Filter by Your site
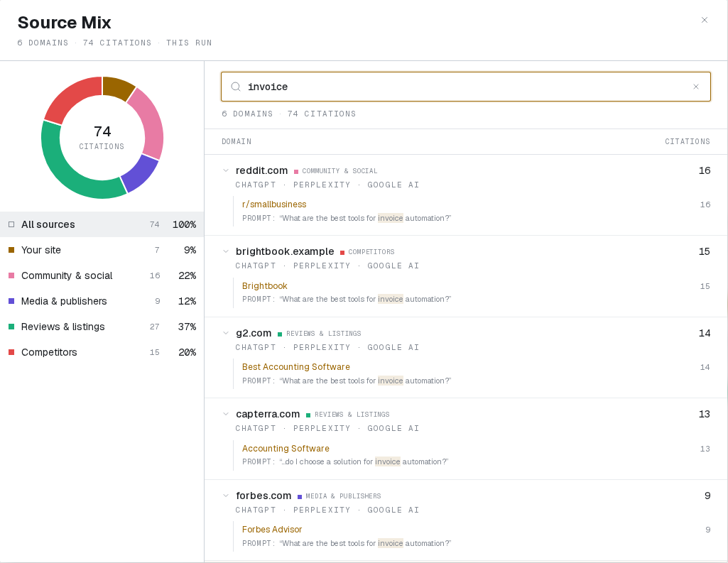728x563 pixels. tap(102, 250)
